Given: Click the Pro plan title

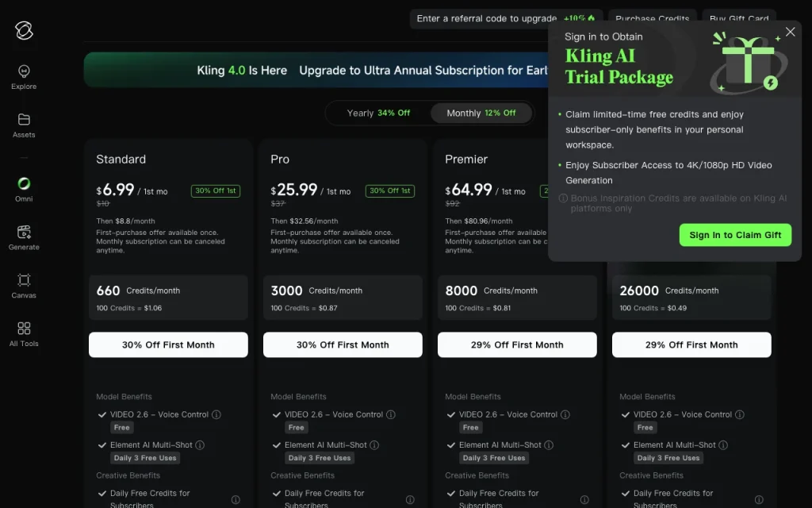Looking at the screenshot, I should (x=280, y=159).
